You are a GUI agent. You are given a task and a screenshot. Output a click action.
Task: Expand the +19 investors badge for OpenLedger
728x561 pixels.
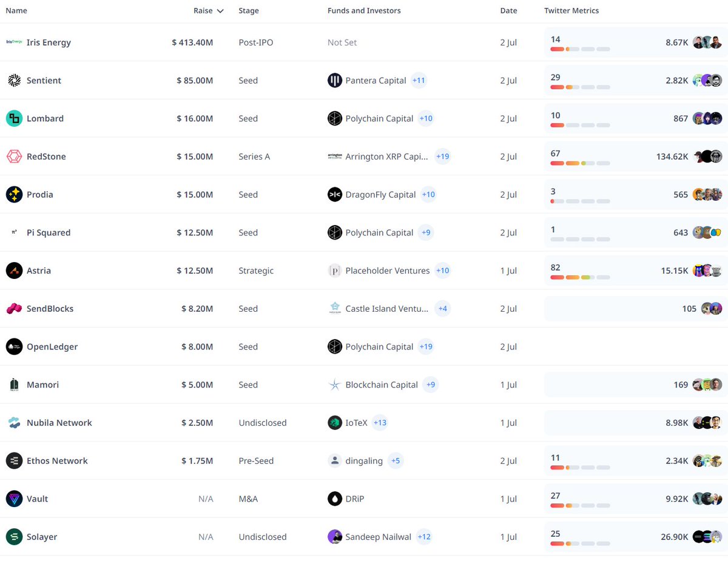click(426, 347)
